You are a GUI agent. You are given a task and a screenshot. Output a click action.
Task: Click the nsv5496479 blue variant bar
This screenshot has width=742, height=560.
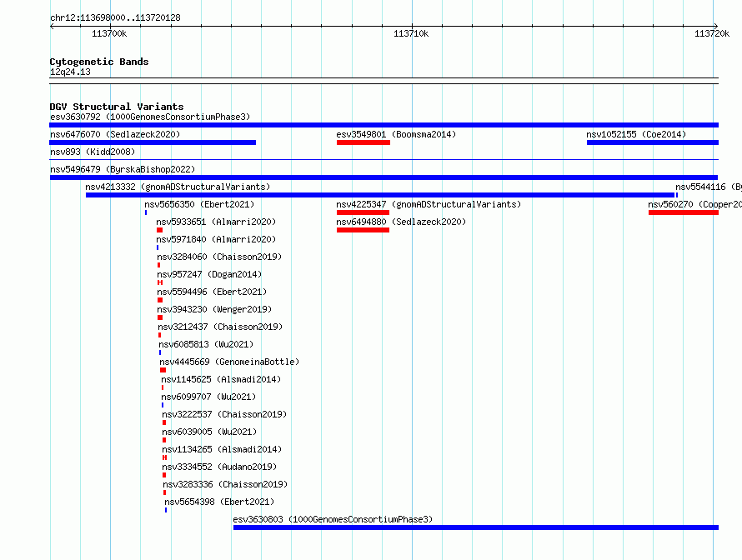pyautogui.click(x=384, y=177)
